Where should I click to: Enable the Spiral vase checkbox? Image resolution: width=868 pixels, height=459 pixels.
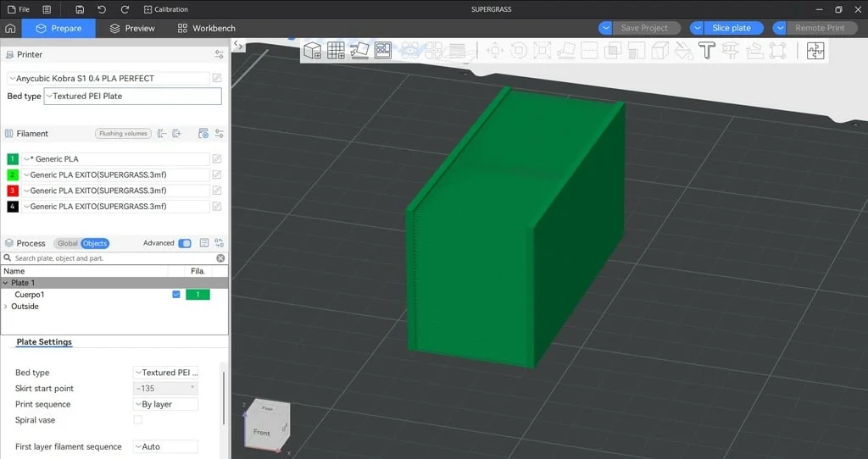tap(138, 420)
